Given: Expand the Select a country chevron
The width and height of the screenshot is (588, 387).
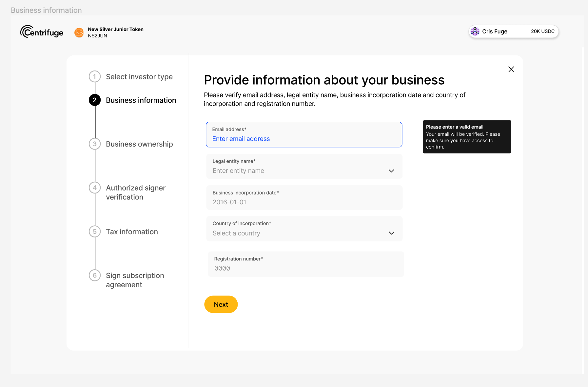Looking at the screenshot, I should click(391, 233).
